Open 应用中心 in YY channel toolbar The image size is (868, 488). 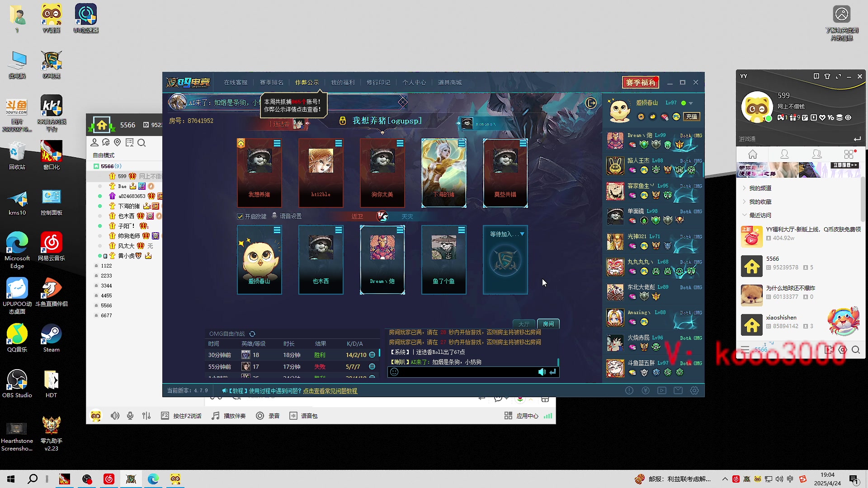point(522,416)
